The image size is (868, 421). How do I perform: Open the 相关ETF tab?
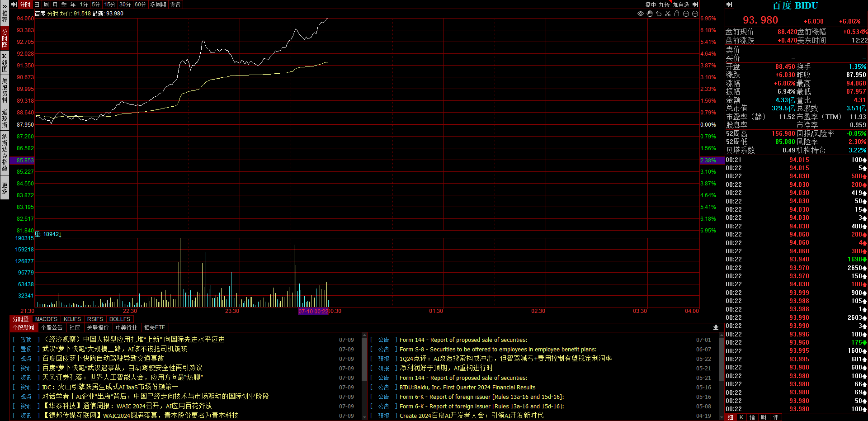click(155, 327)
